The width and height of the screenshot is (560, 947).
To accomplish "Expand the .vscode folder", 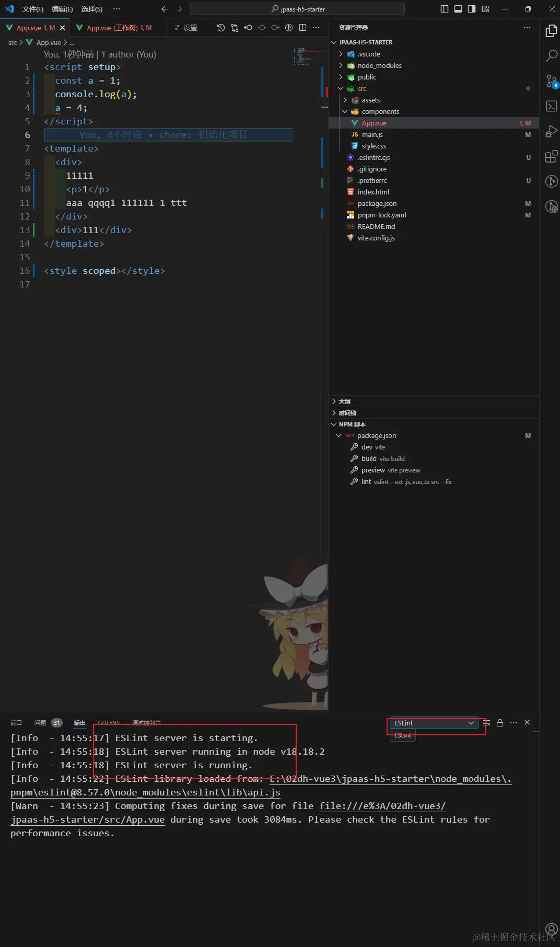I will pos(341,54).
